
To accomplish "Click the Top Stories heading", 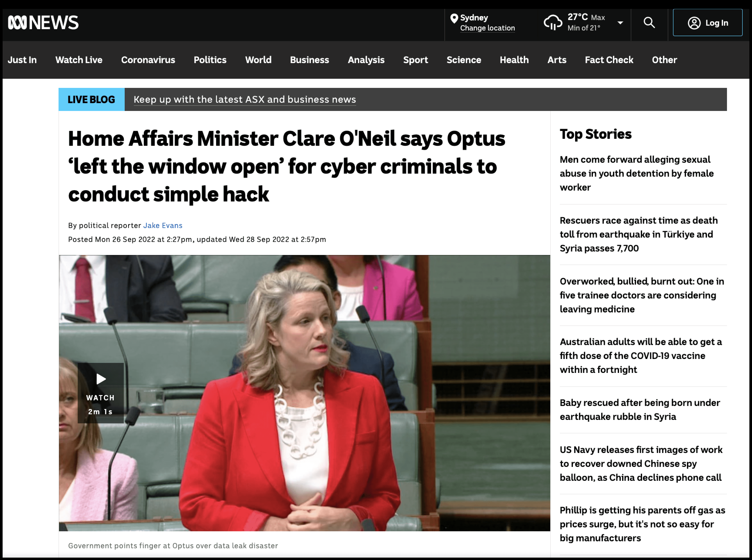I will click(595, 134).
